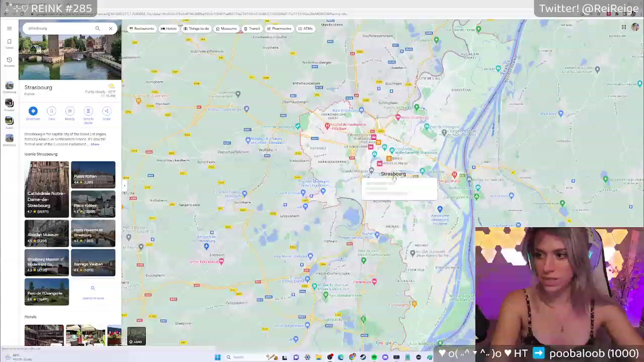Viewport: 644px width, 362px height.
Task: Filter map by Hotels
Action: coord(169,29)
